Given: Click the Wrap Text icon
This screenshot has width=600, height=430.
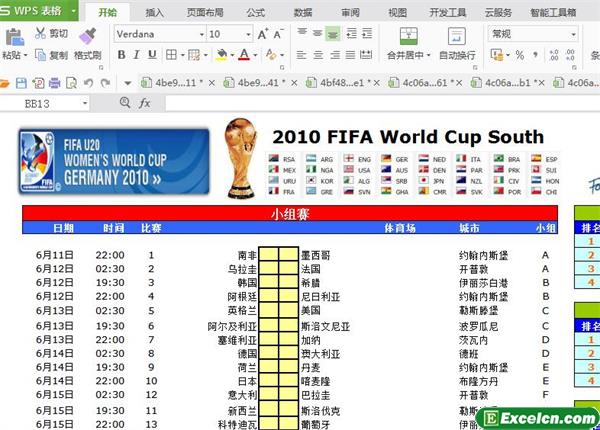Looking at the screenshot, I should point(457,36).
